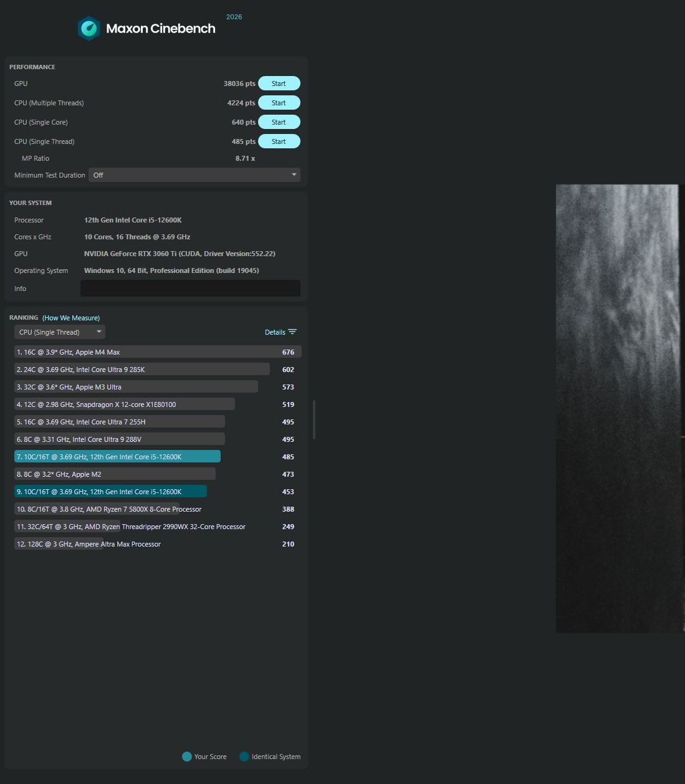Click the GPU score 38036 pts
The width and height of the screenshot is (685, 784).
239,84
